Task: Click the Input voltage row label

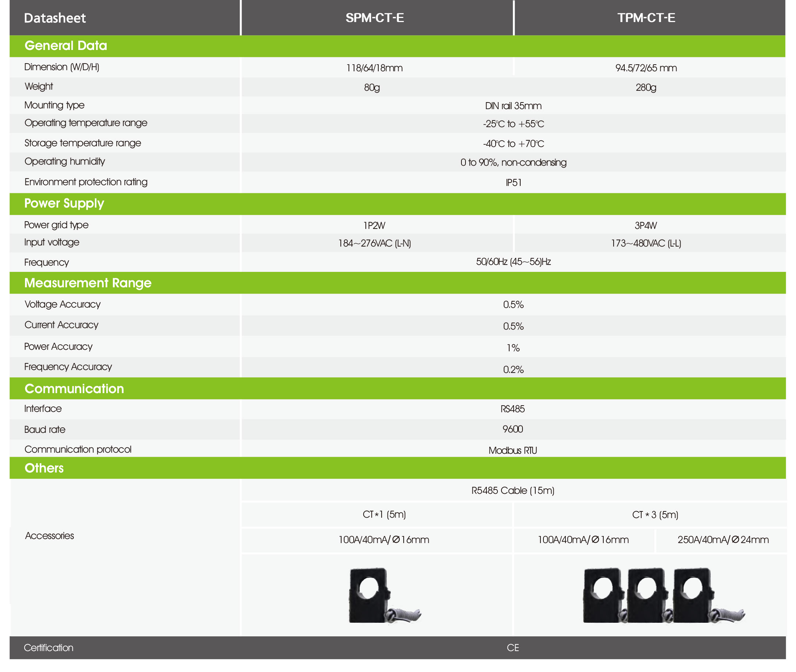Action: click(52, 242)
